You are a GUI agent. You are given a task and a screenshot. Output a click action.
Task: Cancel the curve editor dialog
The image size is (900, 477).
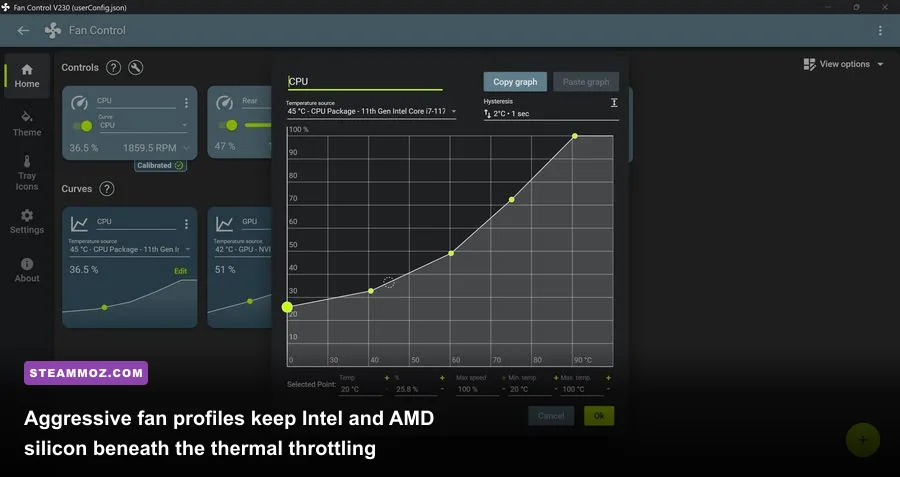pos(551,416)
